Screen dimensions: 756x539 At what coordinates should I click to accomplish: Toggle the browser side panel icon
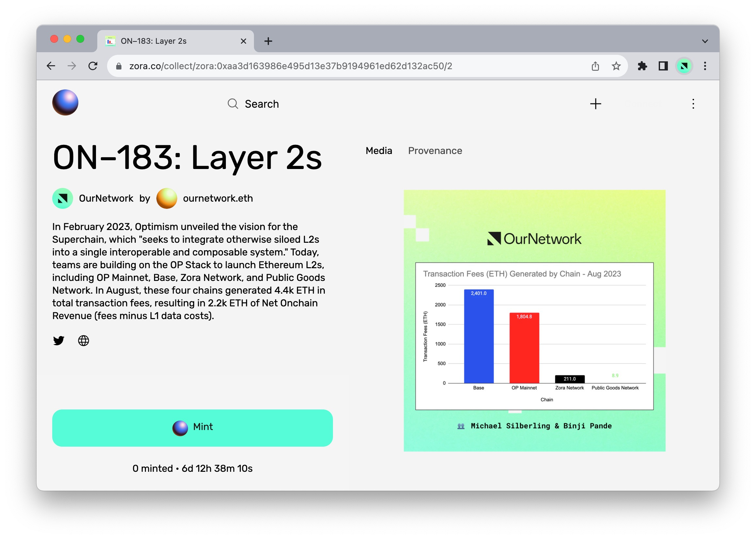click(x=663, y=66)
